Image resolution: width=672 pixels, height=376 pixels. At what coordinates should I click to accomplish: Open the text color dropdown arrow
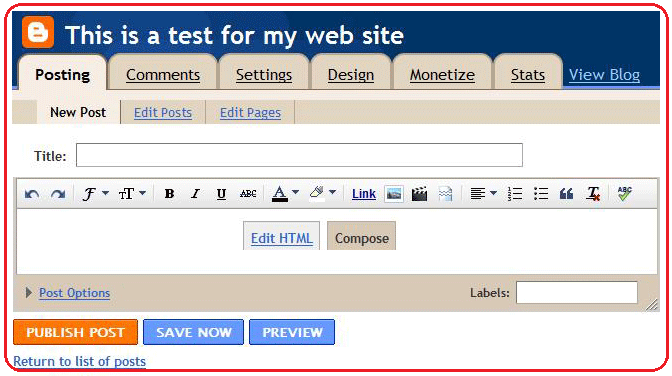(295, 193)
